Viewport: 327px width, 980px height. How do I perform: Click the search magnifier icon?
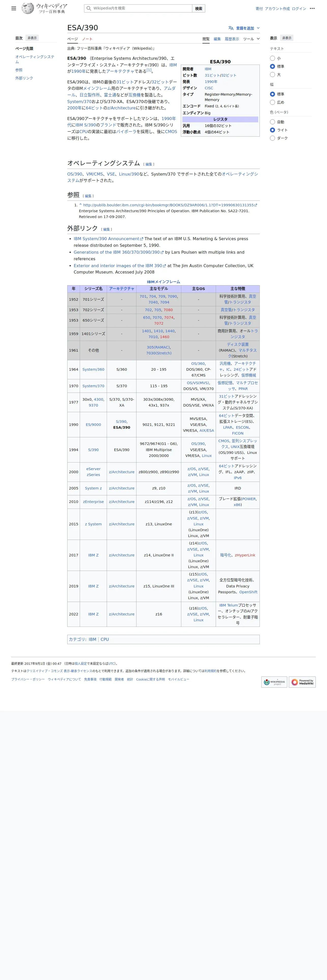click(89, 8)
